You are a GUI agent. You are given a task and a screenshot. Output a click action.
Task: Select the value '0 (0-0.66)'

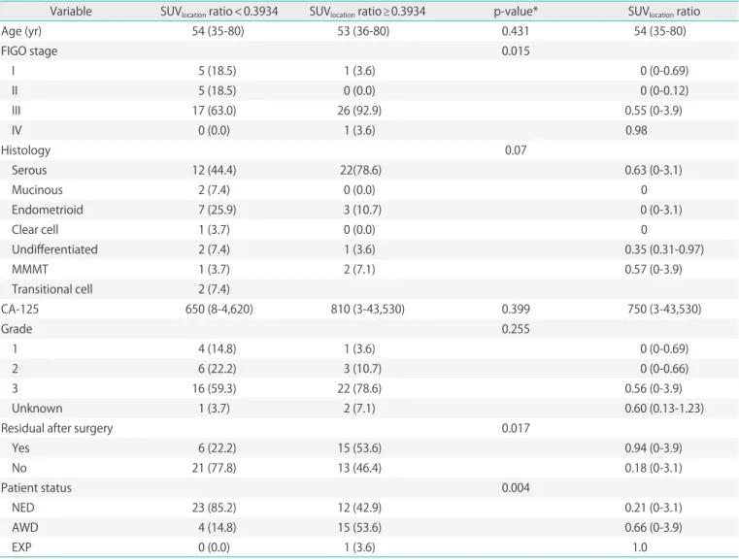[x=664, y=369]
